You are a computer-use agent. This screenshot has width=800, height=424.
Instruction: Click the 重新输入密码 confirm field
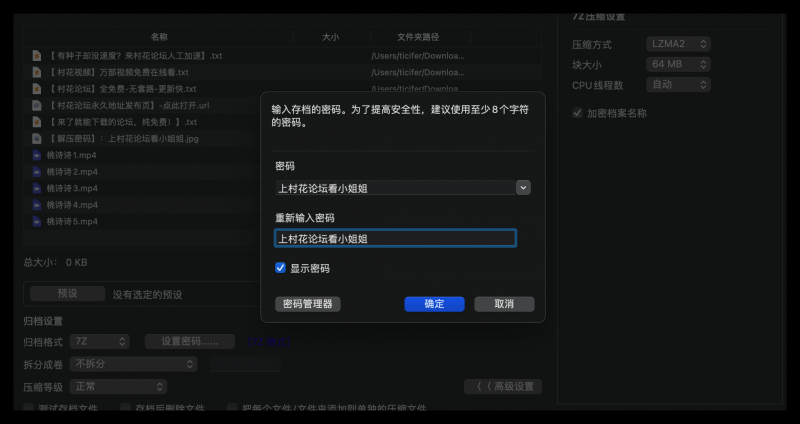395,238
